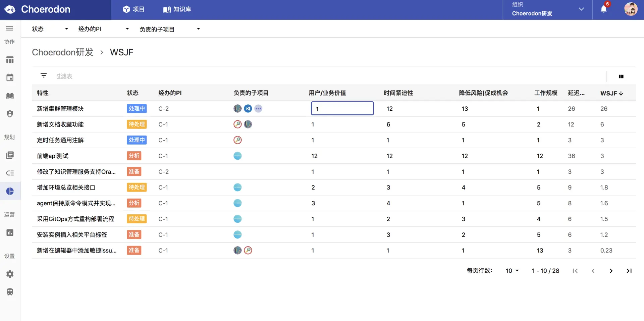Click the 过滤表 filter input

64,76
